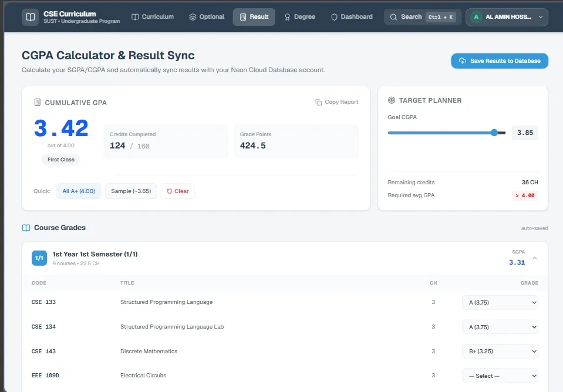Apply the All A+ (4.00) quick preset
Viewport: 563px width, 392px height.
click(x=79, y=191)
